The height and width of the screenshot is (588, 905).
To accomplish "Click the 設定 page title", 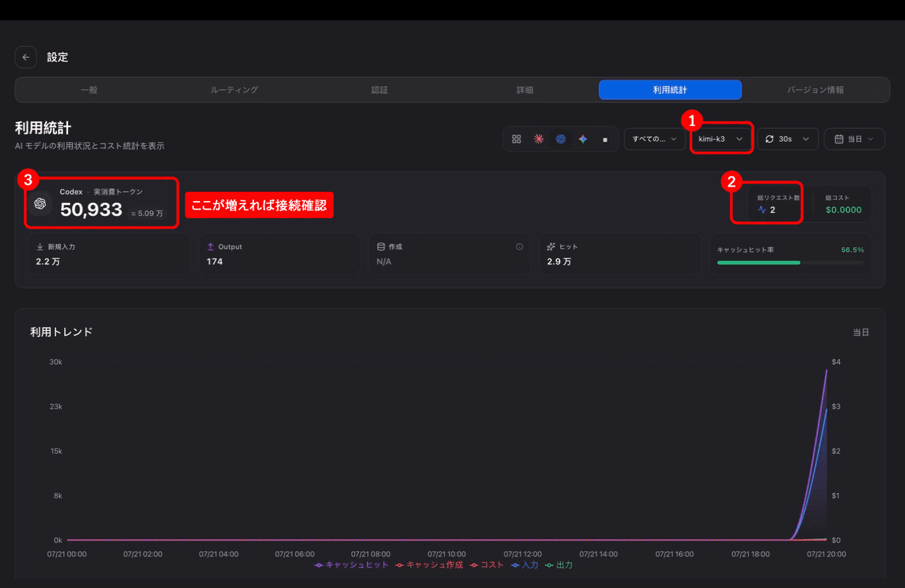I will pos(57,57).
